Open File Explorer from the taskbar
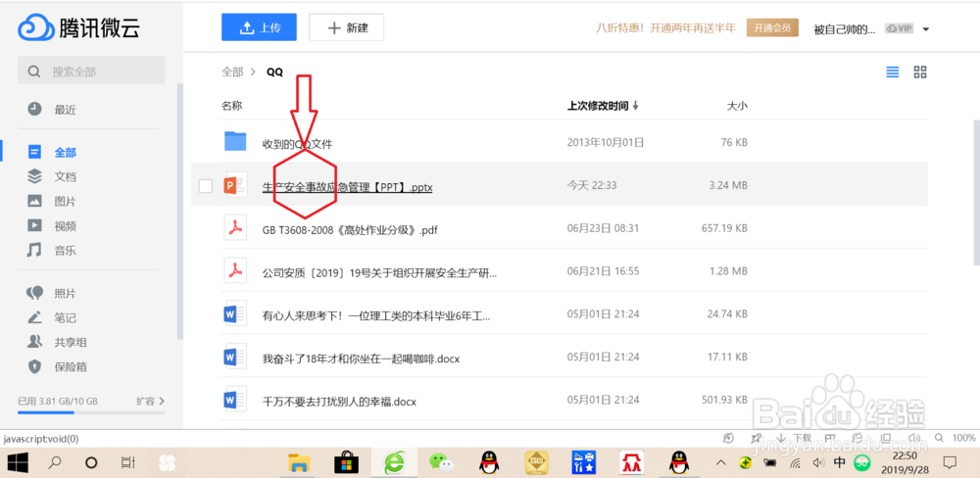 click(x=299, y=463)
